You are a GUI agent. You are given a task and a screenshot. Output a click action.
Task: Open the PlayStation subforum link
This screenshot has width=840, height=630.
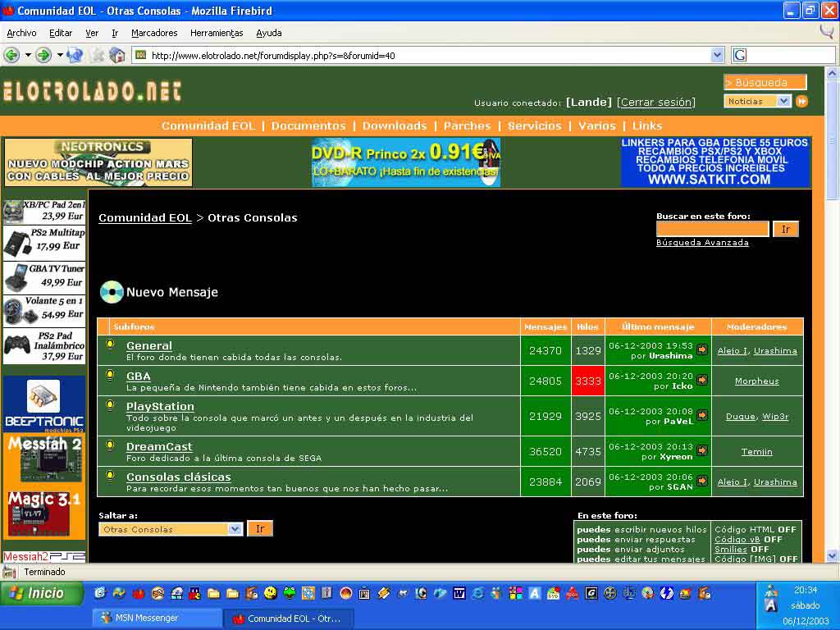[160, 407]
